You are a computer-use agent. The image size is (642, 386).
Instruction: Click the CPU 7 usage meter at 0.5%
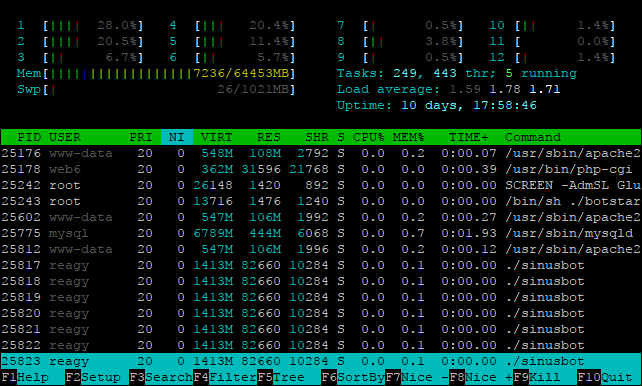coord(400,25)
